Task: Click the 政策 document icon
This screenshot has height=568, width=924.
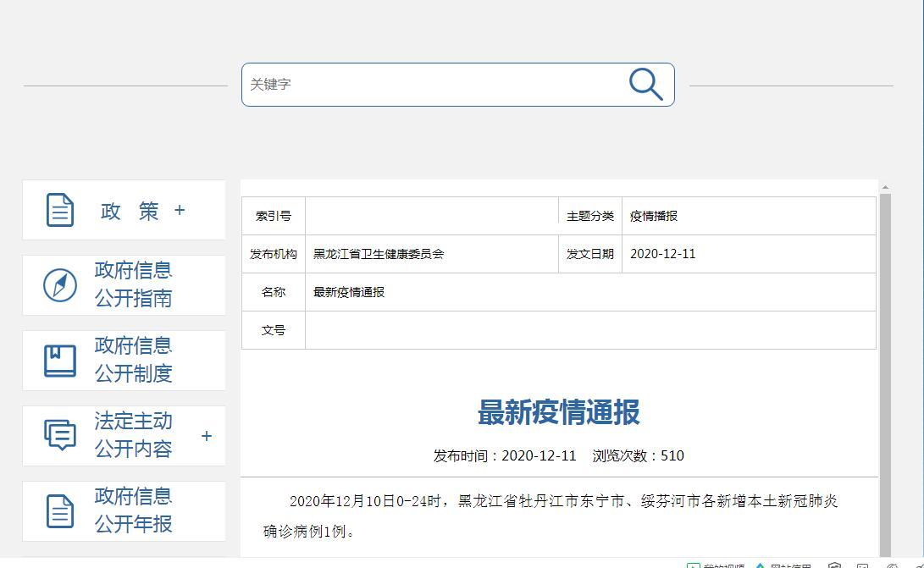Action: 60,211
